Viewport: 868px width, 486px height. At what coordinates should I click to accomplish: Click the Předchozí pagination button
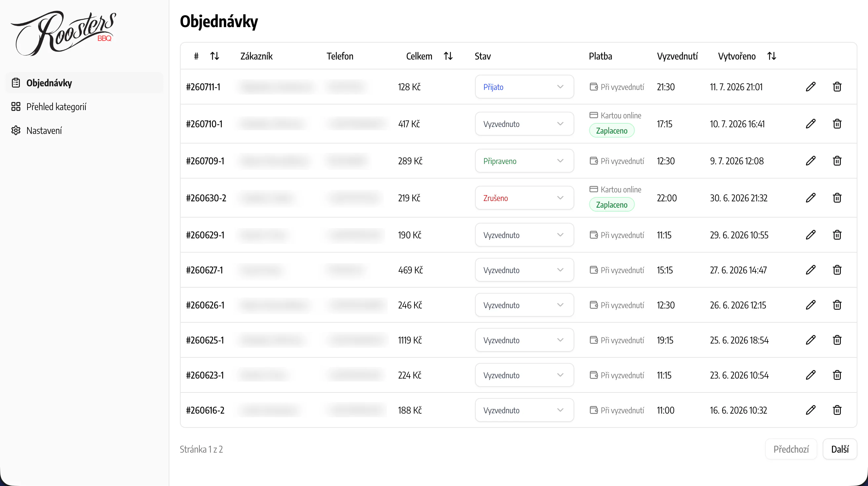coord(791,449)
